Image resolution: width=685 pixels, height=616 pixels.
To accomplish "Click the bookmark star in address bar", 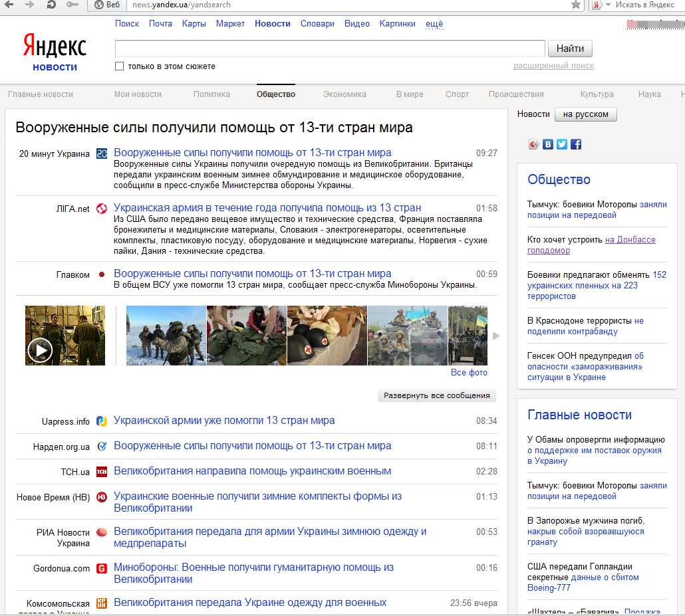I will pos(576,5).
